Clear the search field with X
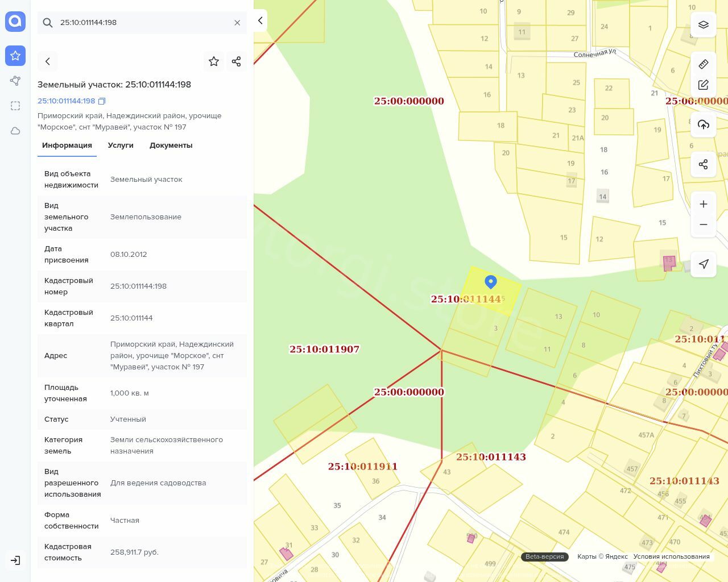The height and width of the screenshot is (582, 728). pyautogui.click(x=237, y=23)
